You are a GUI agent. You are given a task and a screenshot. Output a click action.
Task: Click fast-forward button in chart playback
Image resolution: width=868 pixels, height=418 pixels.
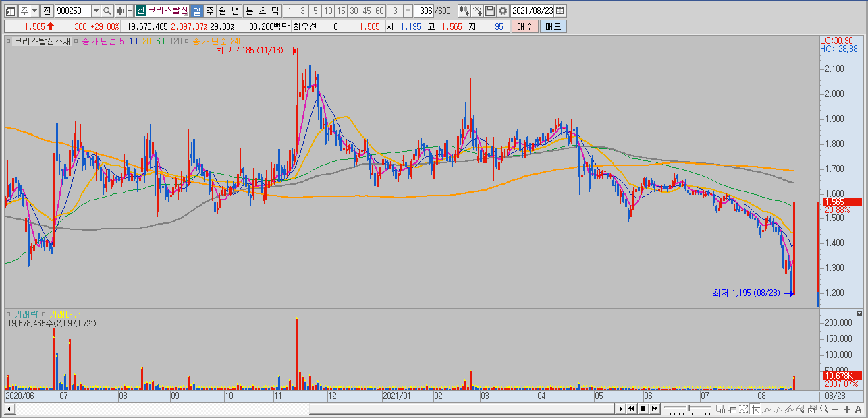tap(655, 409)
